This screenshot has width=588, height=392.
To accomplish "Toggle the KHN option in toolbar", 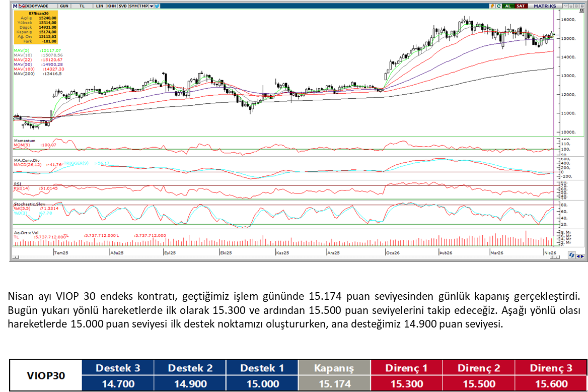I will (x=111, y=6).
